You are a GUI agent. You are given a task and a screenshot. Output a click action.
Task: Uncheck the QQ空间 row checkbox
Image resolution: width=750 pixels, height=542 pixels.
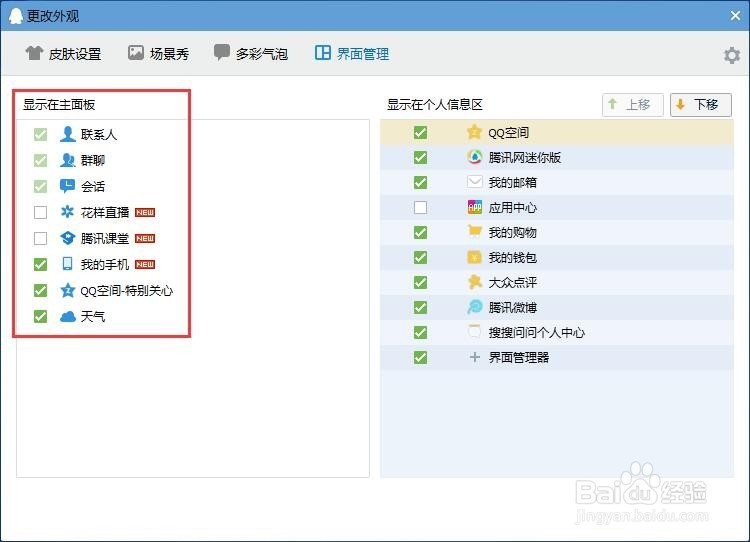[x=420, y=133]
